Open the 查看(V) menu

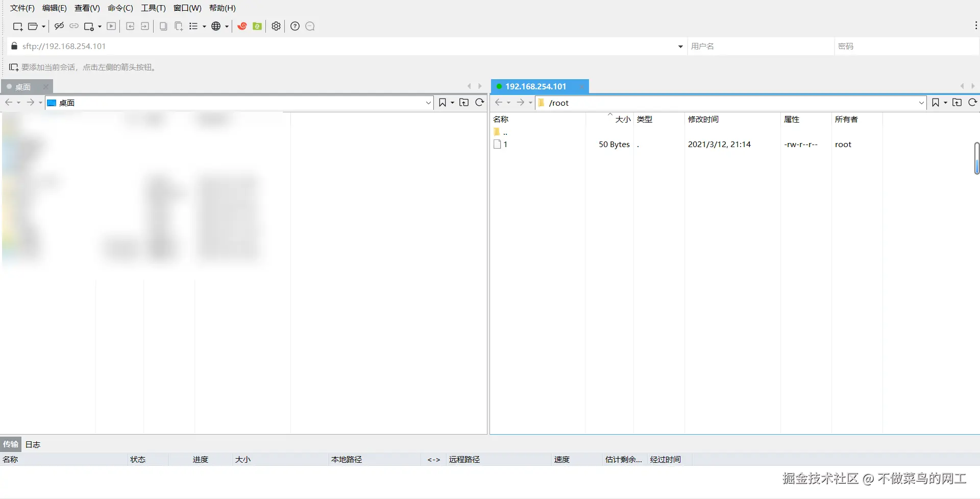tap(87, 8)
